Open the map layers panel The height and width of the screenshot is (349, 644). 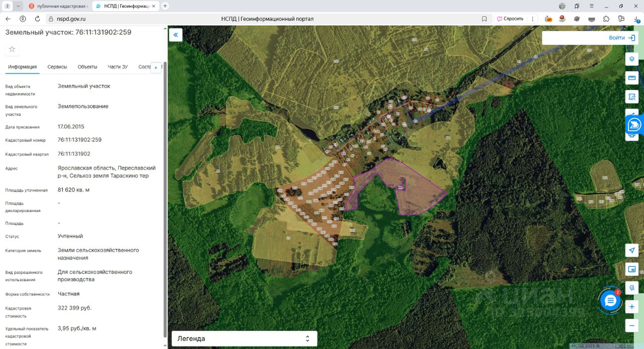point(632,59)
